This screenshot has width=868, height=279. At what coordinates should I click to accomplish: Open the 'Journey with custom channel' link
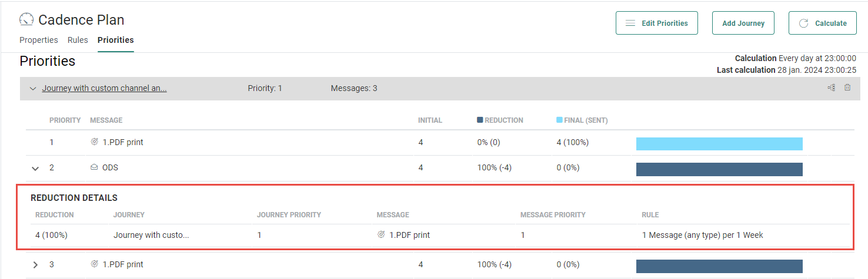(x=104, y=88)
